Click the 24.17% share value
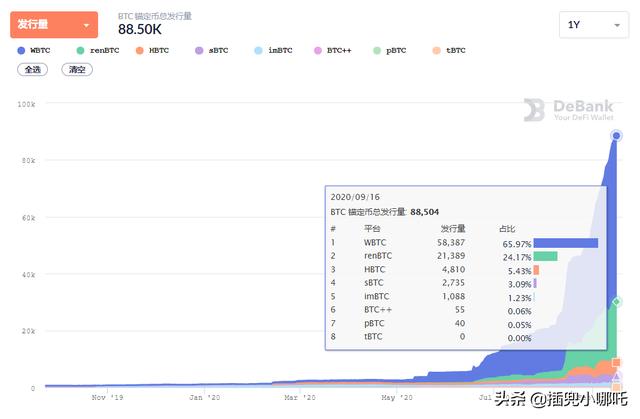The image size is (640, 419). 517,257
